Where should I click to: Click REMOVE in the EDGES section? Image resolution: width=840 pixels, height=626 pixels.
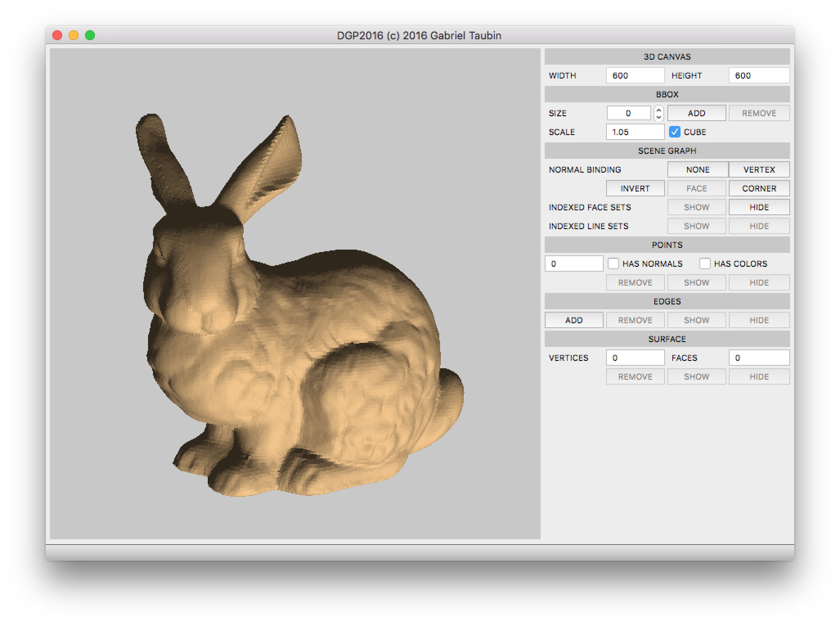[x=635, y=320]
